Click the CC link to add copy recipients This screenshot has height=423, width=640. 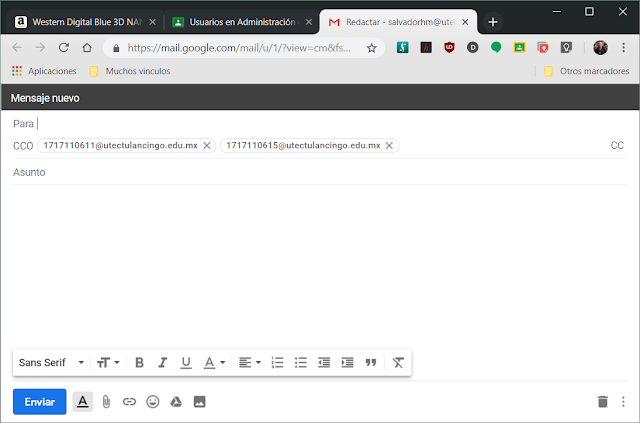[617, 145]
